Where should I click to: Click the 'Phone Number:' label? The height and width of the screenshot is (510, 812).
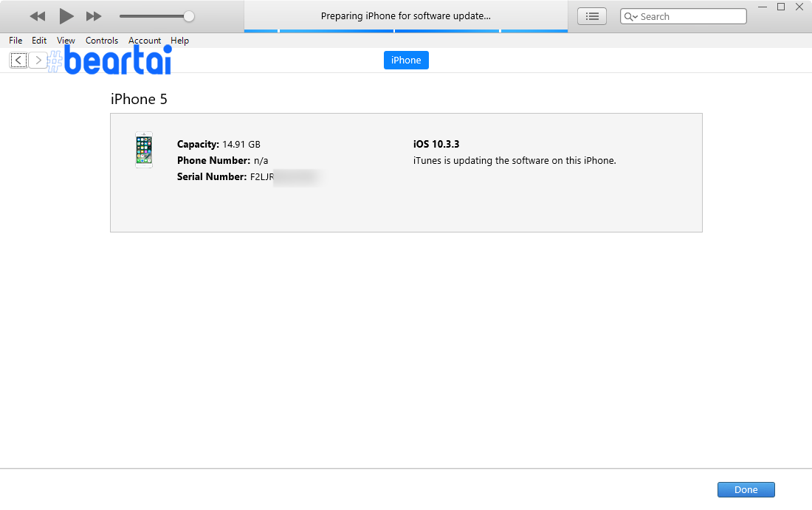(213, 160)
